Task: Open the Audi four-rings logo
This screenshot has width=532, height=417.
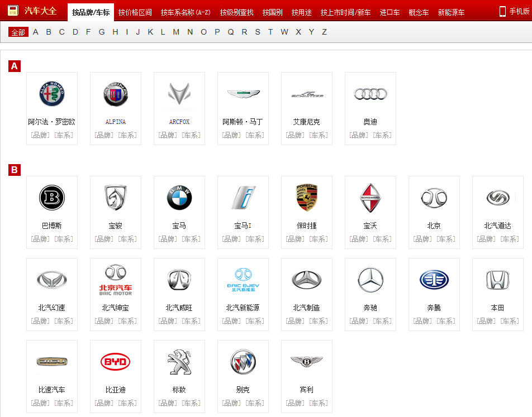Action: click(x=370, y=94)
